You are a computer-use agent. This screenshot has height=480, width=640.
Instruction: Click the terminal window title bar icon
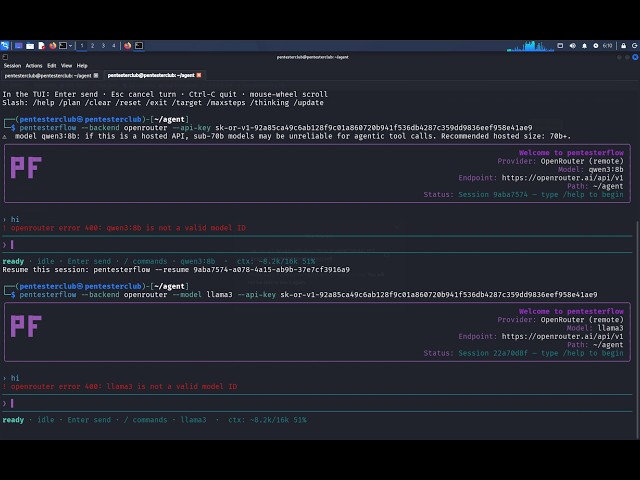(5, 57)
